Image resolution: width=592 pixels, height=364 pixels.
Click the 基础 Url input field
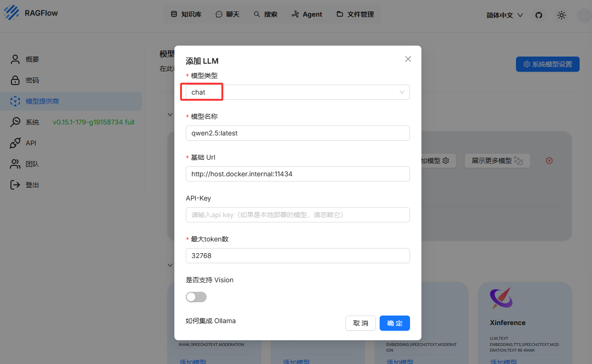click(x=297, y=174)
